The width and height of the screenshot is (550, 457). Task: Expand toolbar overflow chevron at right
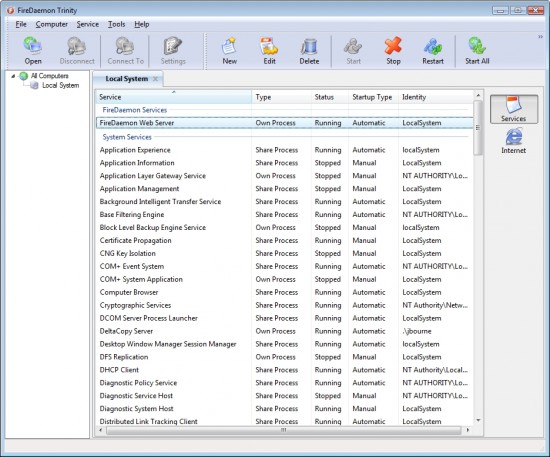click(x=541, y=37)
